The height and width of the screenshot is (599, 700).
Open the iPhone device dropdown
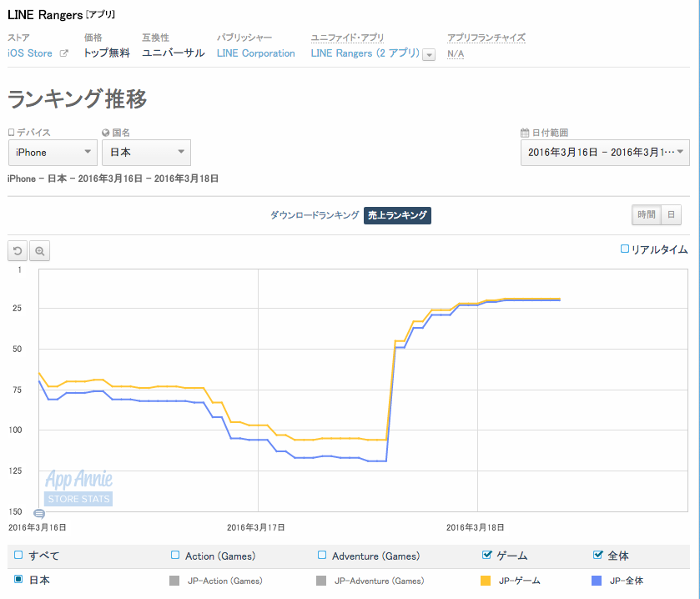pos(53,153)
